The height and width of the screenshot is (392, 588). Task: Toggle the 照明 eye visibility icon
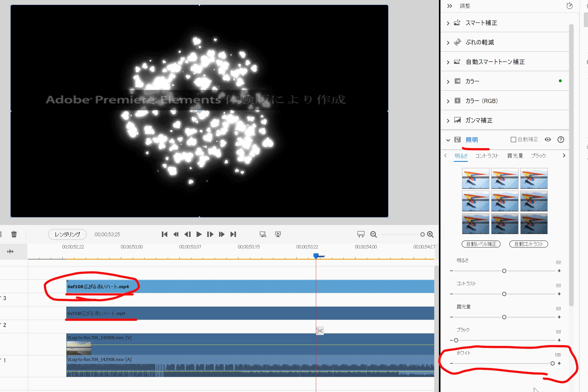click(548, 139)
